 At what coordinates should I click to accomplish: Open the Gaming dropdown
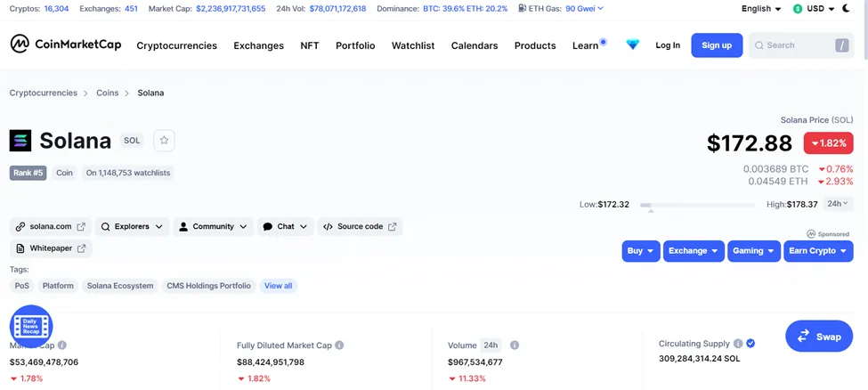tap(754, 251)
